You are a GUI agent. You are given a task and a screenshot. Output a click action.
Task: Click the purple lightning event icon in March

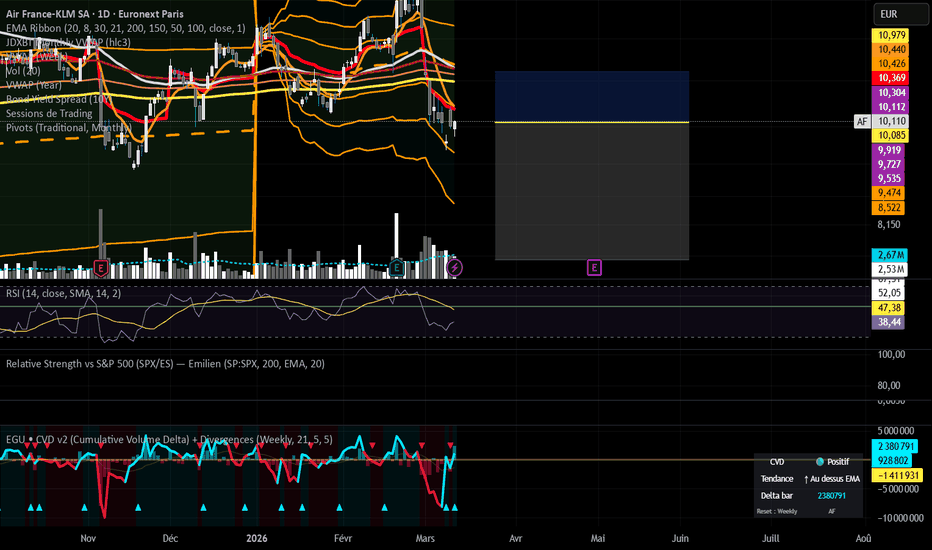454,268
